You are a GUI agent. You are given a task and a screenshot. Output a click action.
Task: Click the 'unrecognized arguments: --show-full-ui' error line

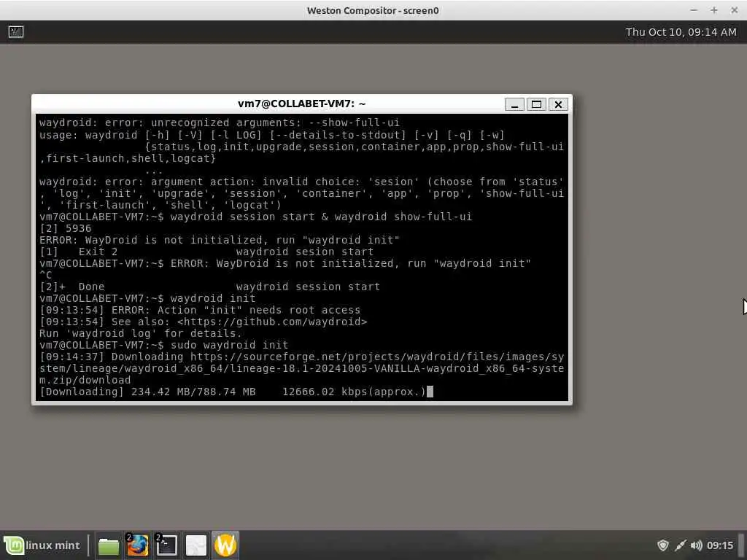219,122
